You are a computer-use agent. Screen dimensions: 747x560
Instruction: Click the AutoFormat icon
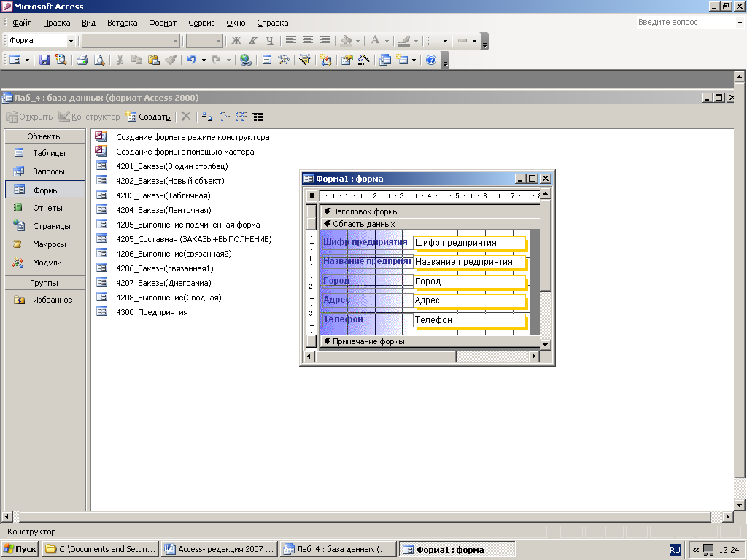point(305,60)
